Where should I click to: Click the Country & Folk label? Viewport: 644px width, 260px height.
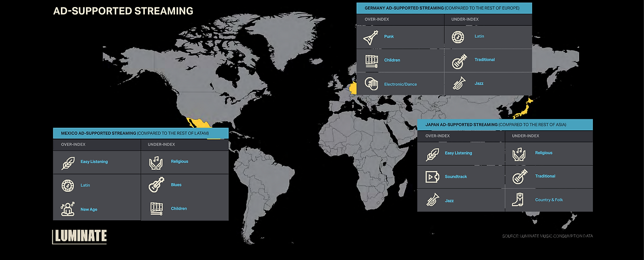tap(549, 200)
